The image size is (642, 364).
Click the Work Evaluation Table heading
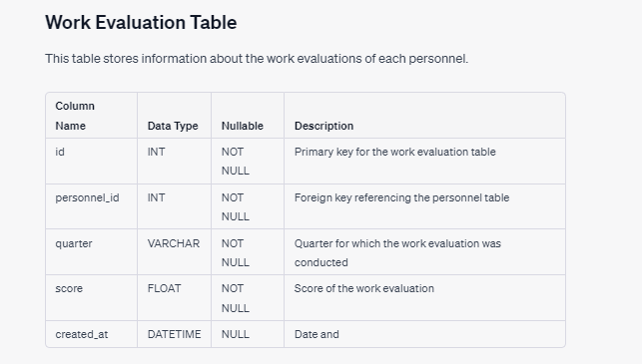tap(141, 22)
